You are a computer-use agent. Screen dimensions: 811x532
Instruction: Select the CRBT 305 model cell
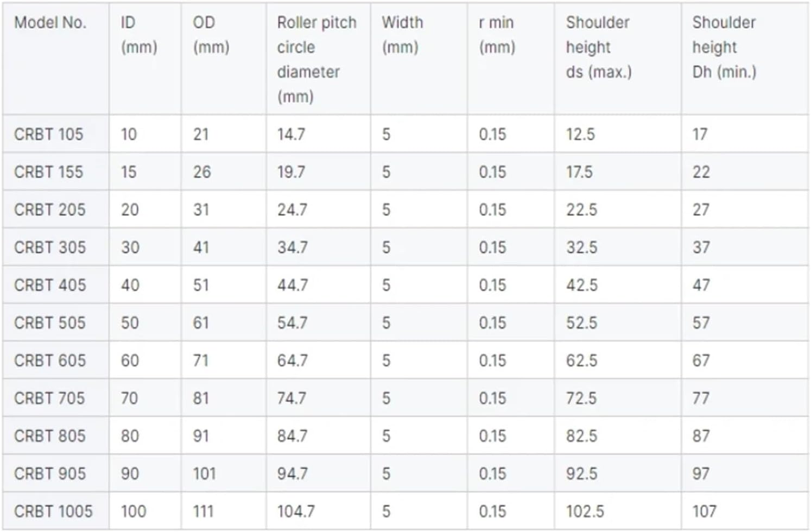(50, 248)
